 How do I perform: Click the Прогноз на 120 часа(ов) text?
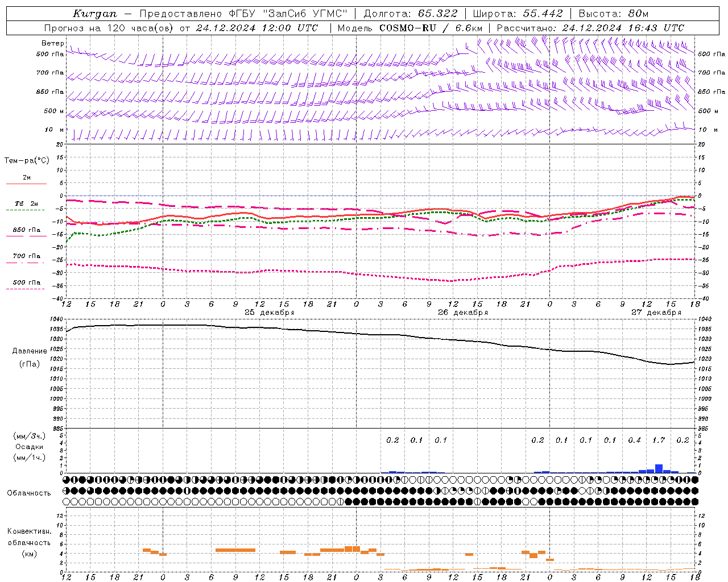point(109,28)
